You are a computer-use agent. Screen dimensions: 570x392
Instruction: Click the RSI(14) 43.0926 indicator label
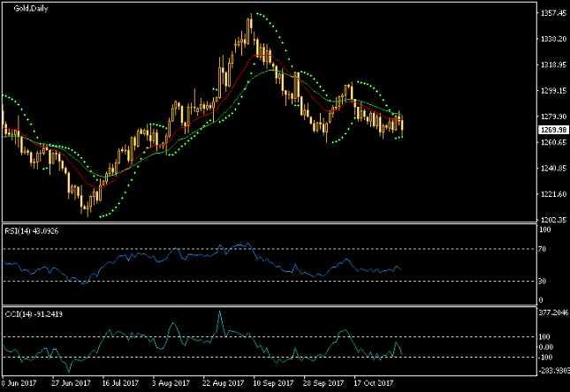[31, 231]
